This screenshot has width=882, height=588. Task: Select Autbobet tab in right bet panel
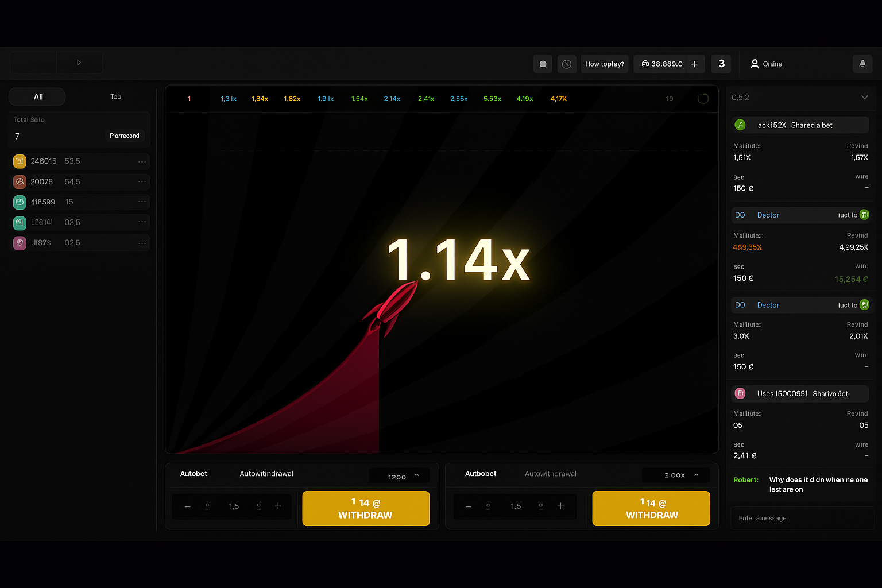pos(481,474)
